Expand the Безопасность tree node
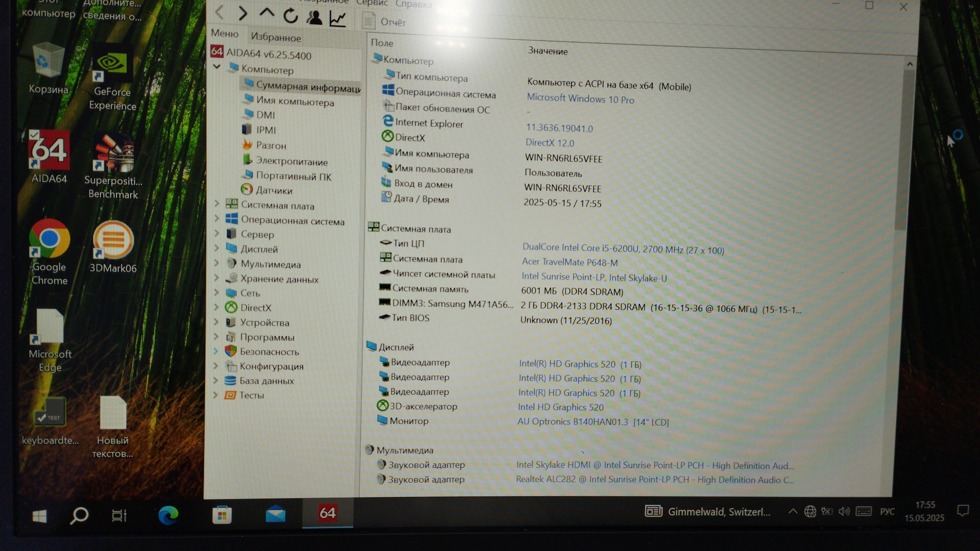The image size is (980, 551). (215, 351)
